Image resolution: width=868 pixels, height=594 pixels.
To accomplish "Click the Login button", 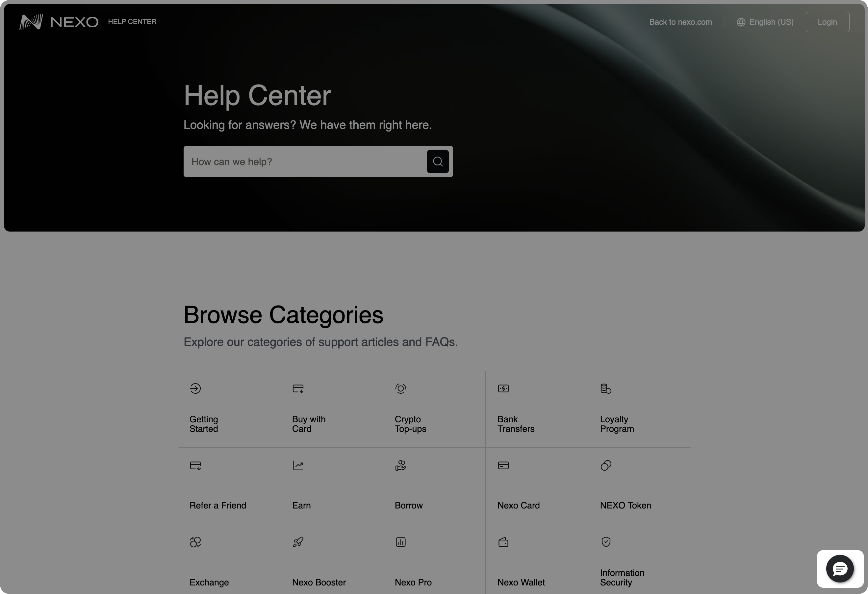I will pyautogui.click(x=827, y=22).
